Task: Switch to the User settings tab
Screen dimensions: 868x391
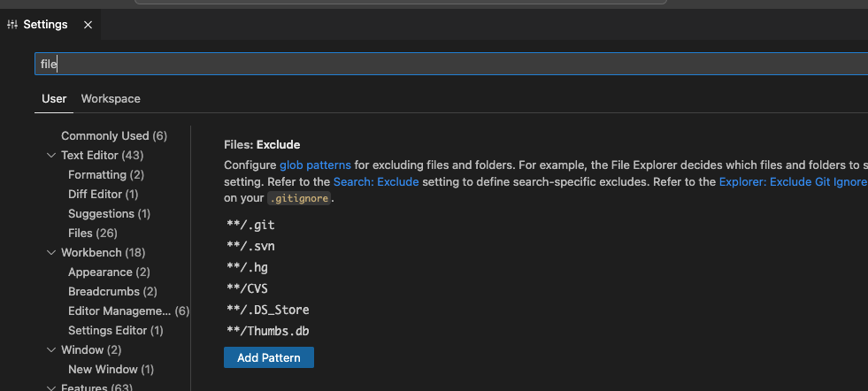Action: [54, 98]
